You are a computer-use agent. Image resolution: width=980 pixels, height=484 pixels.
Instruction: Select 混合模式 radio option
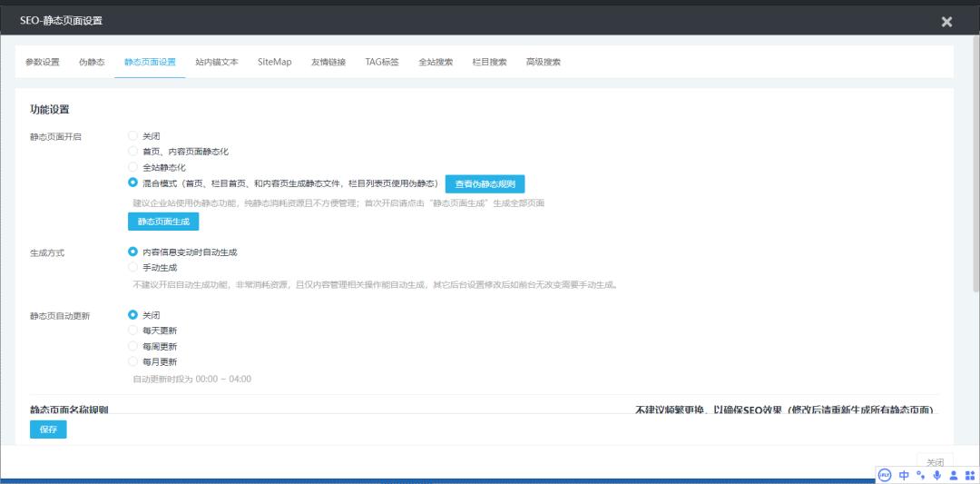coord(132,183)
